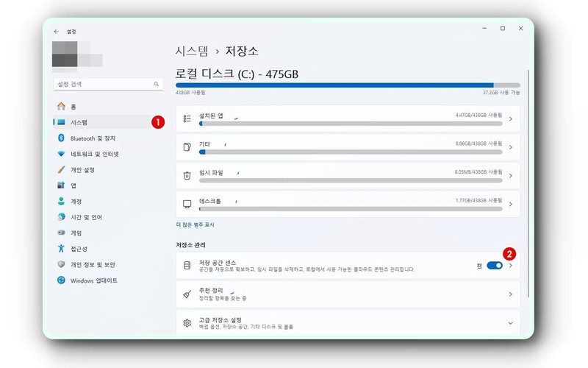Open 고급 저장소 설정 label
This screenshot has width=588, height=368.
pos(220,320)
